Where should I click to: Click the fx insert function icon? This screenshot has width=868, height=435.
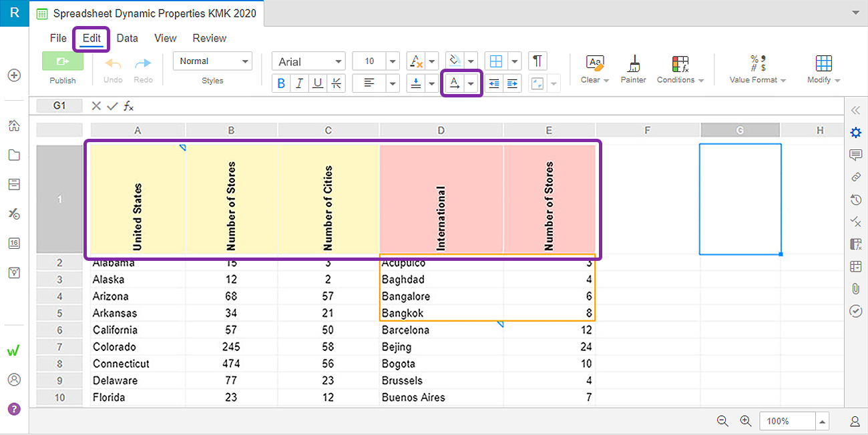(x=128, y=105)
